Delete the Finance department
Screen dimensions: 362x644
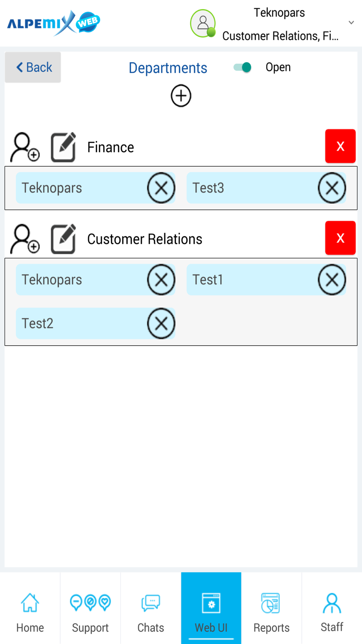click(340, 146)
